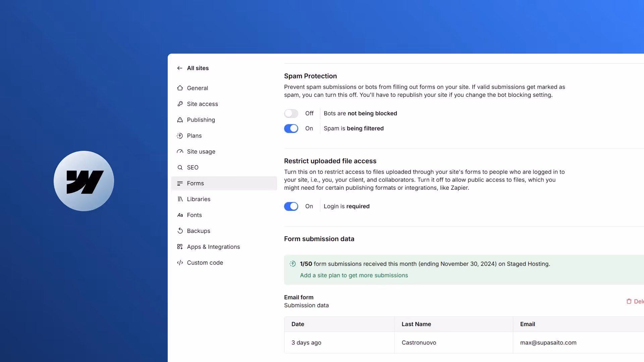This screenshot has height=362, width=644.
Task: Click the SEO magnifier icon
Action: point(180,167)
